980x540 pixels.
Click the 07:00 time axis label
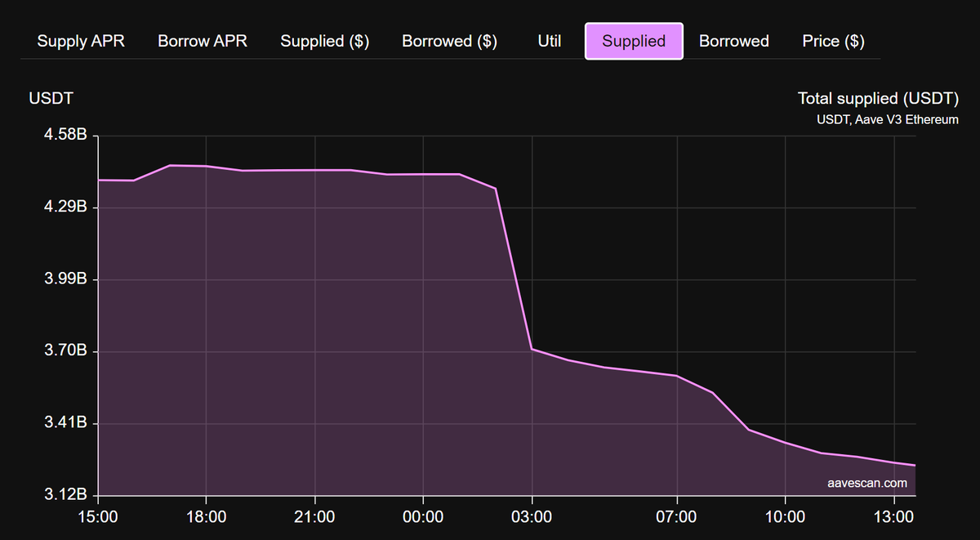(677, 516)
